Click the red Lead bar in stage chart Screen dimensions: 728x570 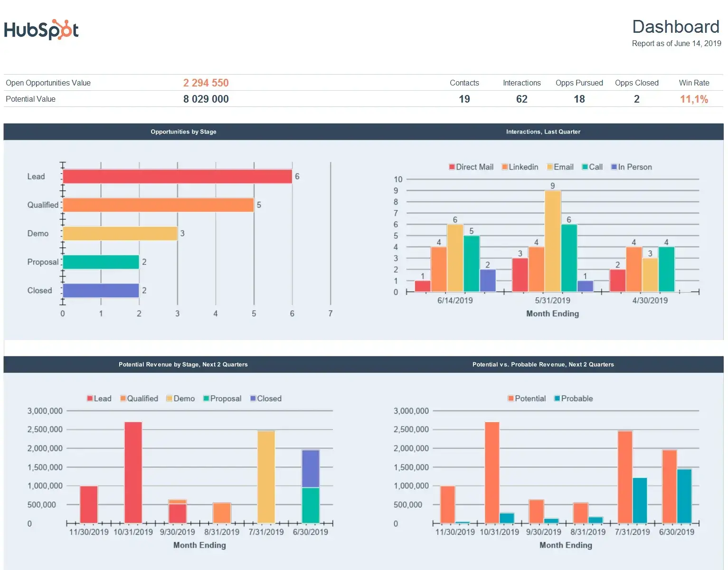pos(178,176)
